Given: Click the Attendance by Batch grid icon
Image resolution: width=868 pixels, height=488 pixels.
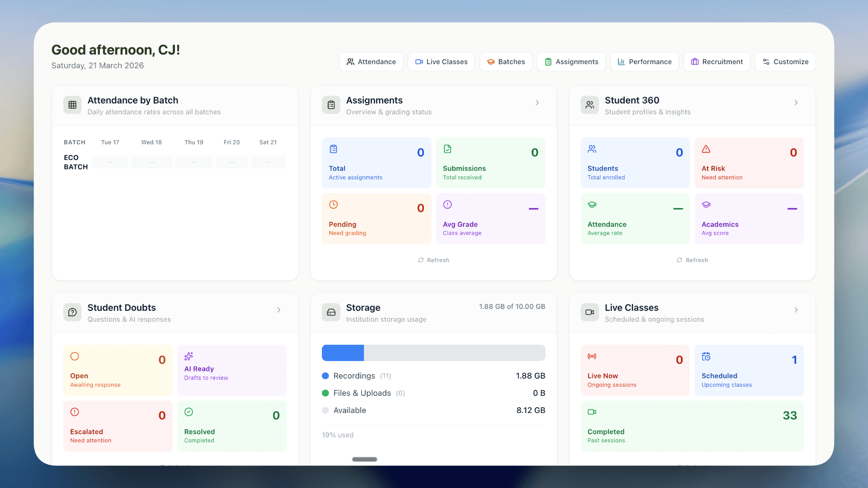Looking at the screenshot, I should 72,105.
